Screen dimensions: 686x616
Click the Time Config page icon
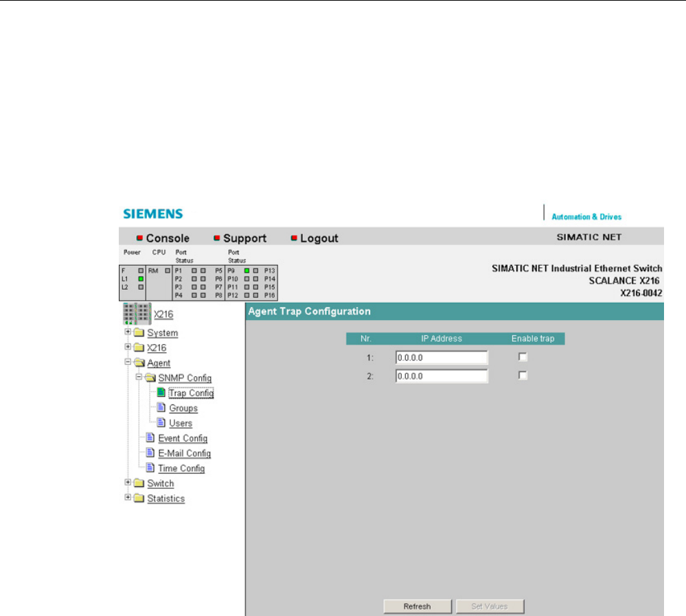click(150, 468)
